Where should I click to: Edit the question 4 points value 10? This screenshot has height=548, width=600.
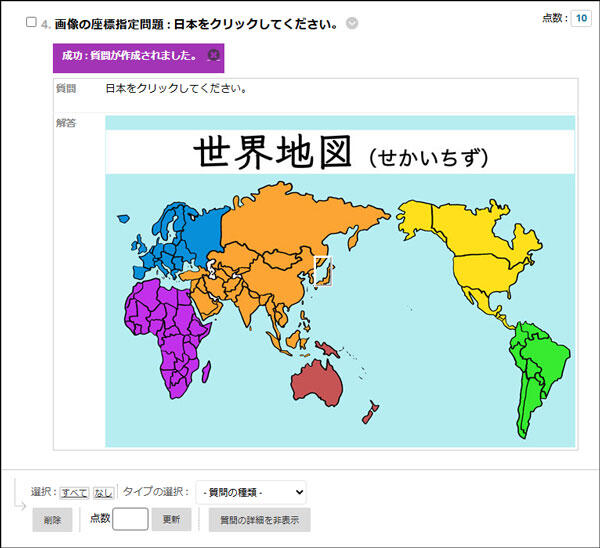[581, 18]
